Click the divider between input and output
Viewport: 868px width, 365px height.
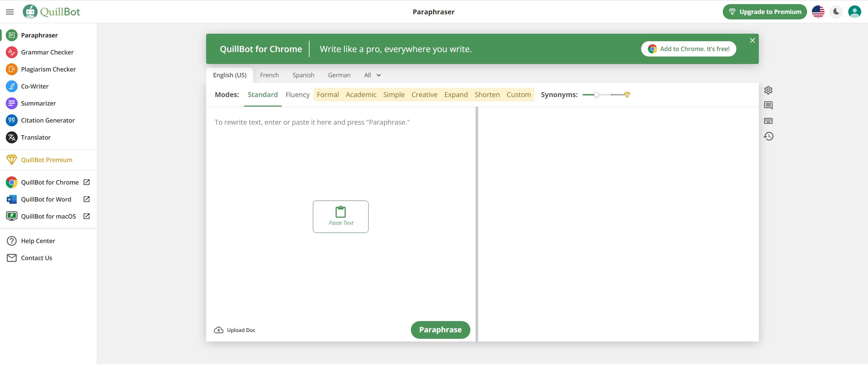pos(477,224)
